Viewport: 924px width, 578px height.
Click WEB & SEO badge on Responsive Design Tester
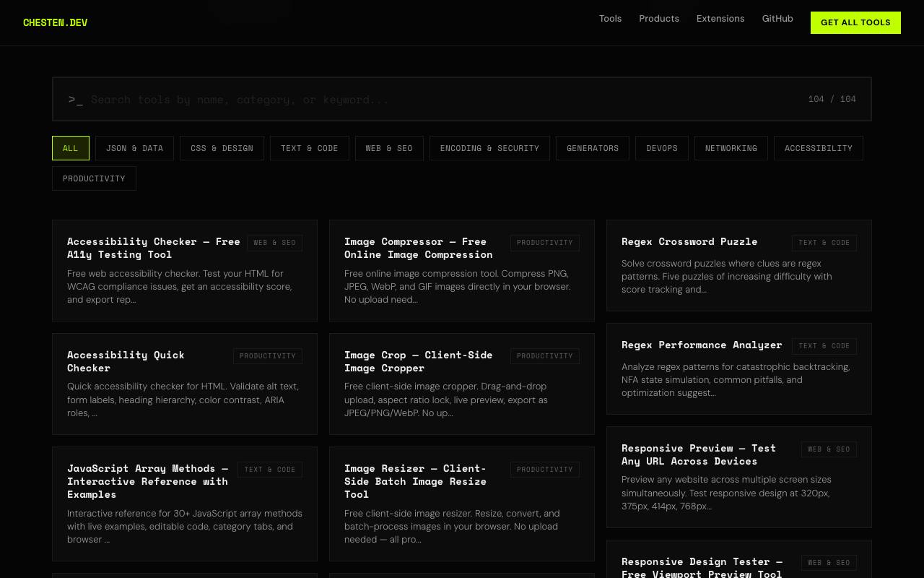829,563
